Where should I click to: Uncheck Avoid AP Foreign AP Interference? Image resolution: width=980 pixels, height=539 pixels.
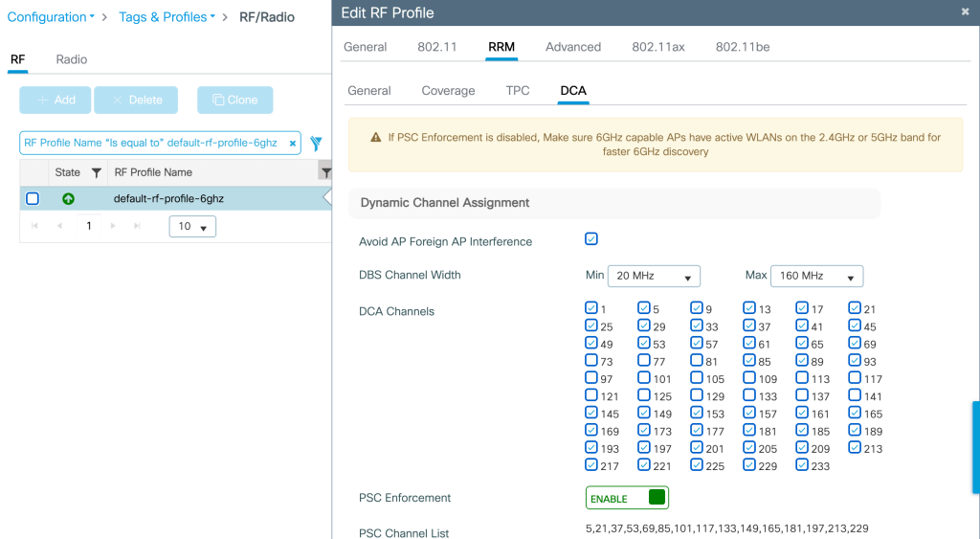click(591, 239)
